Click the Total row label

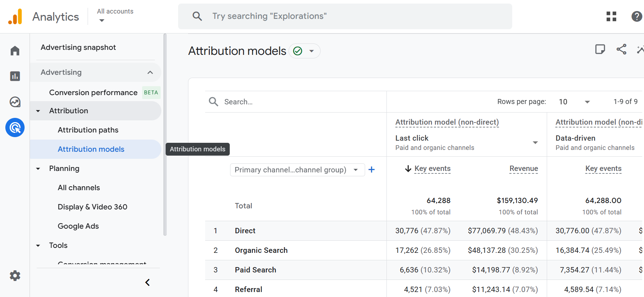click(x=243, y=206)
